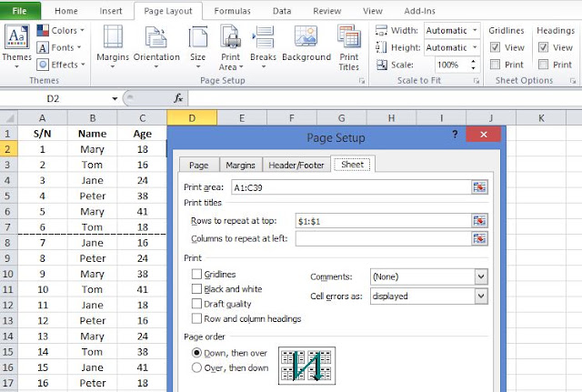Click the insert function fx icon

(x=178, y=98)
